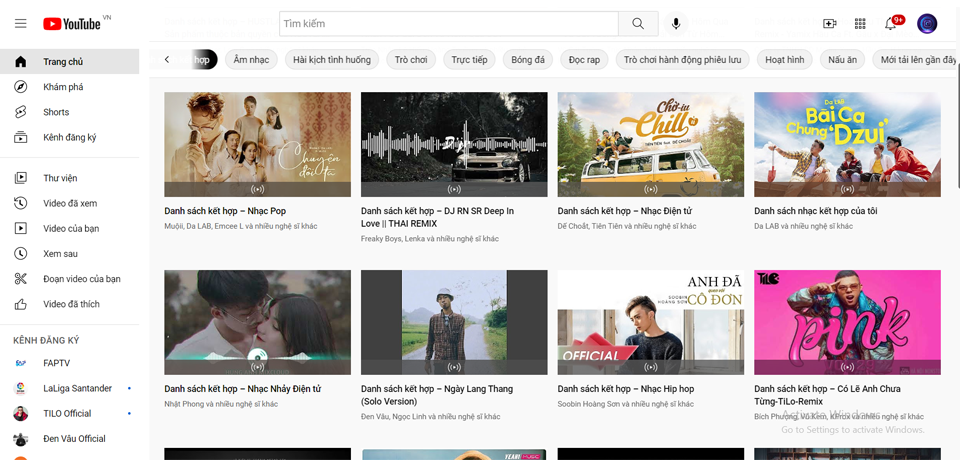Click the FAPTV channel avatar
This screenshot has height=460, width=960.
coord(21,363)
